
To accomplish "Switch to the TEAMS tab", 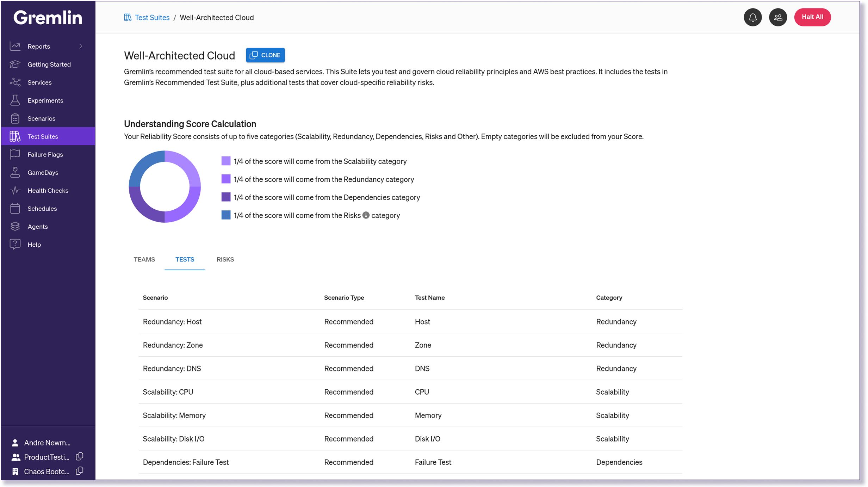I will point(144,259).
